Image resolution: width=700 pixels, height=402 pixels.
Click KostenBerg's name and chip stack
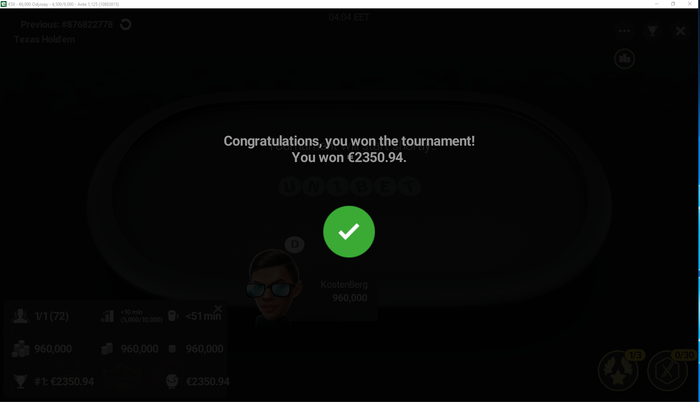[x=344, y=291]
